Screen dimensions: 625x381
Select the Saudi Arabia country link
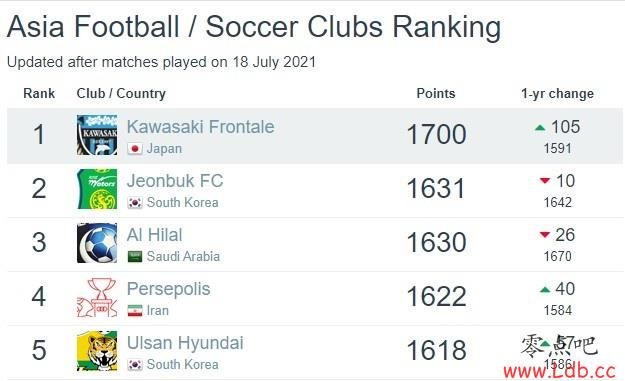(183, 256)
